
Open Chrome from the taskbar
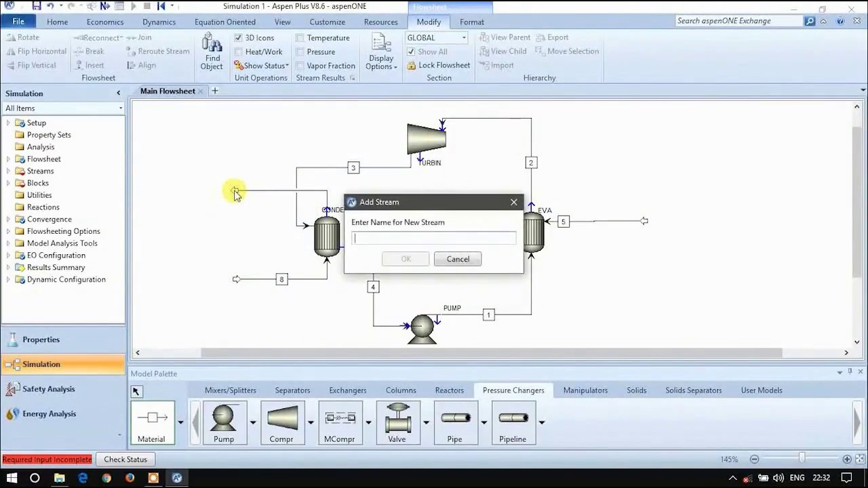click(106, 478)
